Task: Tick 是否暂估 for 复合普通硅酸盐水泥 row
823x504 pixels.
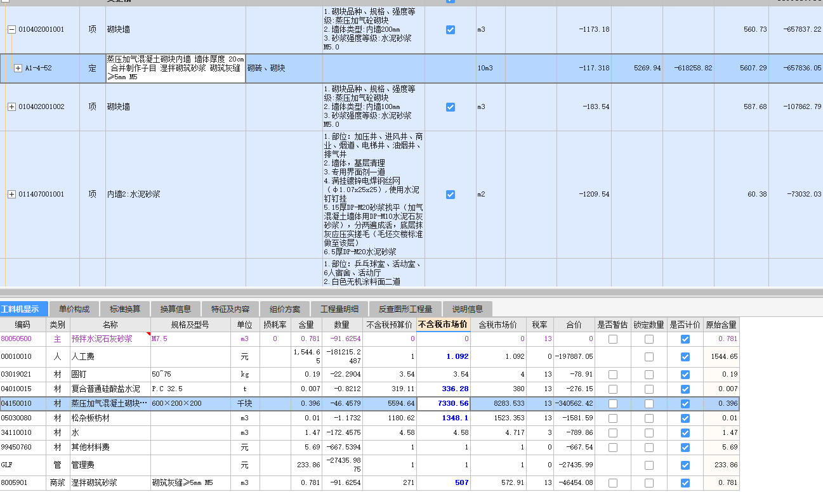Action: pos(613,389)
